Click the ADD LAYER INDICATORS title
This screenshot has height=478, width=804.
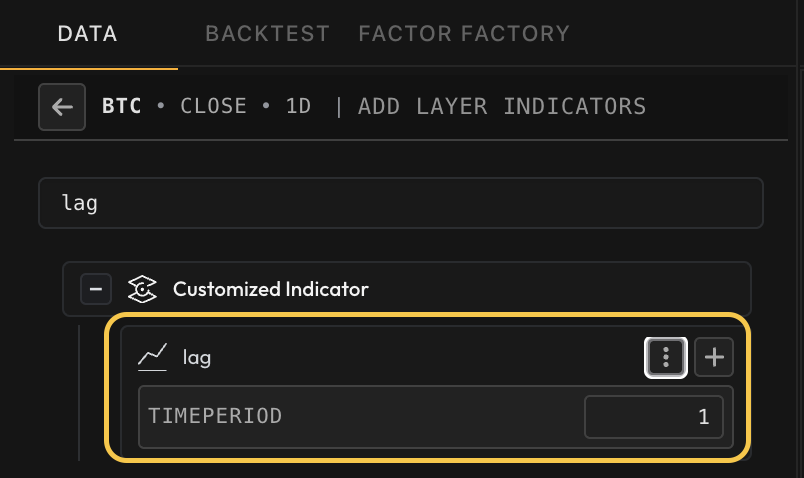coord(502,106)
